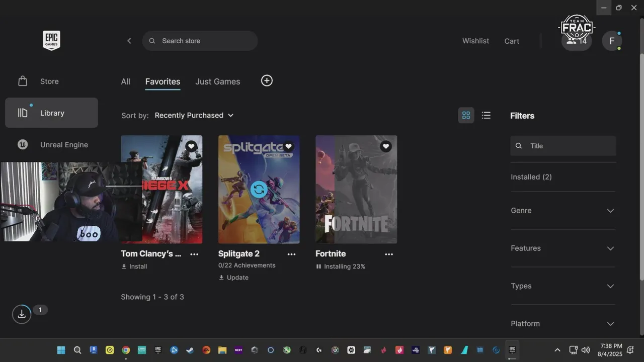Viewport: 644px width, 362px height.
Task: Open the downloads queue icon
Action: pos(22,314)
